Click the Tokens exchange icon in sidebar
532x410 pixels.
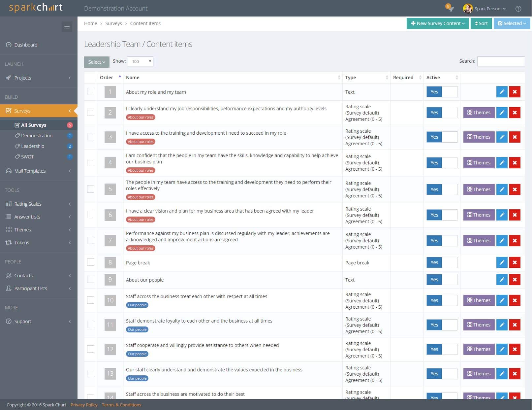[9, 243]
